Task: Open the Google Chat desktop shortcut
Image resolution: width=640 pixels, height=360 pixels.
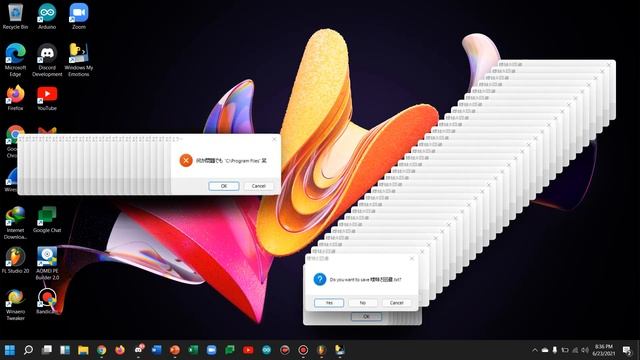Action: tap(47, 220)
